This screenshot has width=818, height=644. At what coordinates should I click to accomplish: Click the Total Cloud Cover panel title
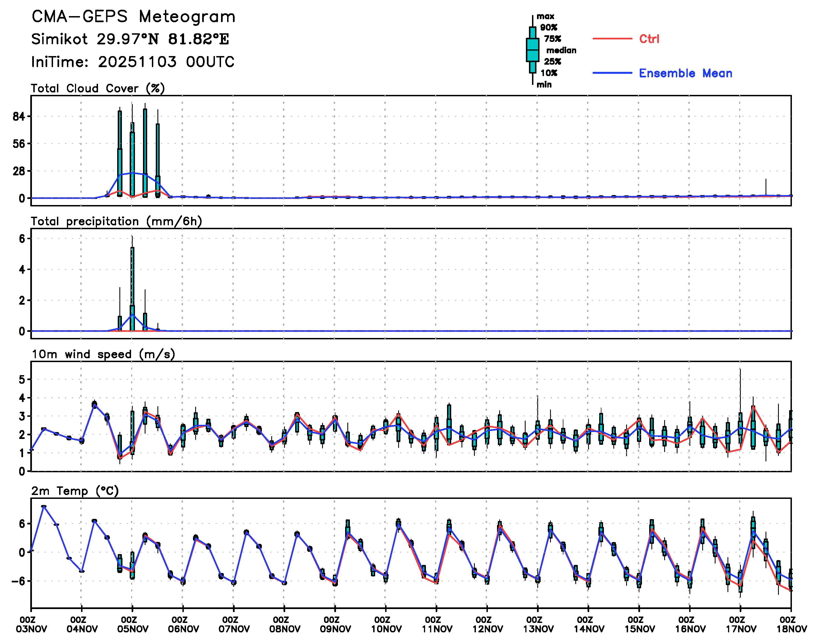(98, 89)
